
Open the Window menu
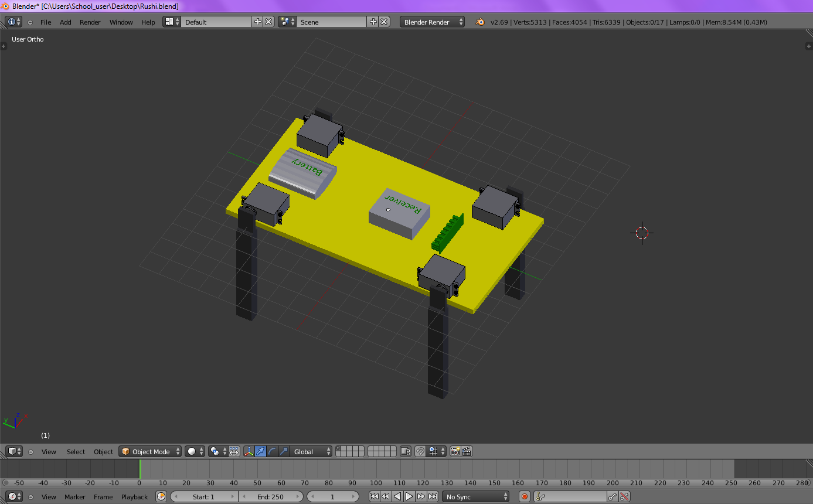pos(121,22)
